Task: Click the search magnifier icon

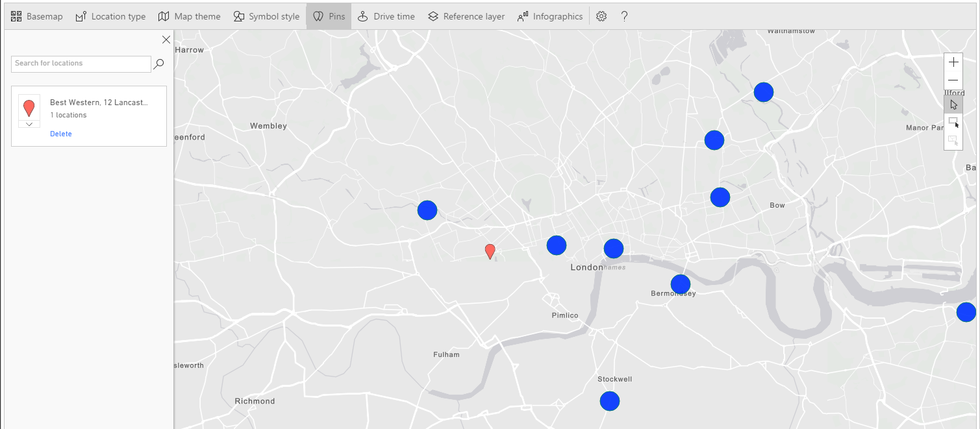Action: point(158,64)
